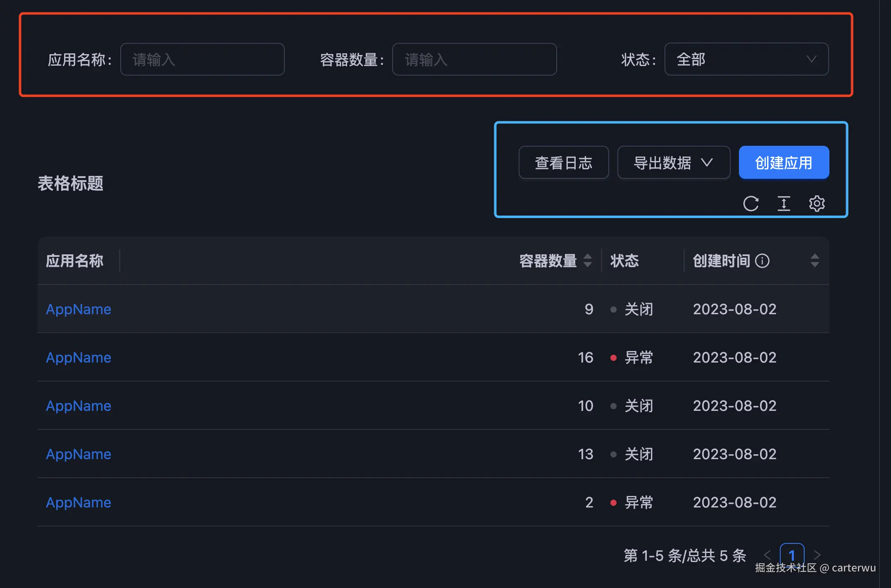
Task: Open AppName link with 9 containers
Action: pos(79,309)
